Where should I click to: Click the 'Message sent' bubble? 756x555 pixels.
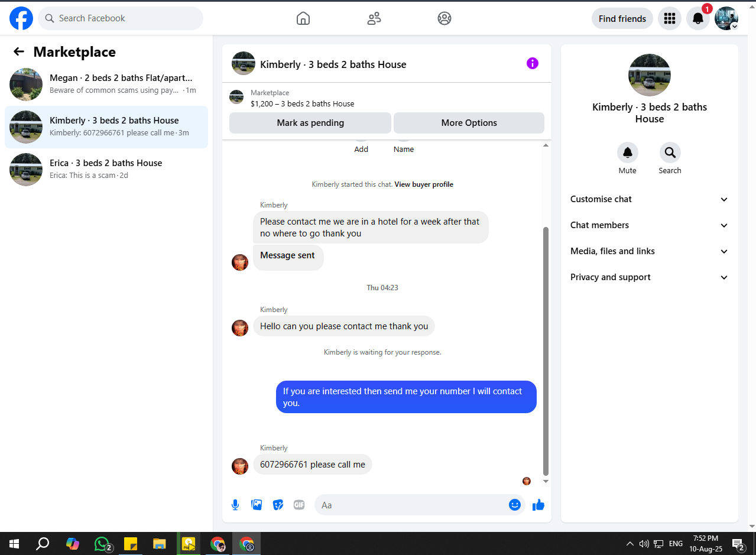288,257
